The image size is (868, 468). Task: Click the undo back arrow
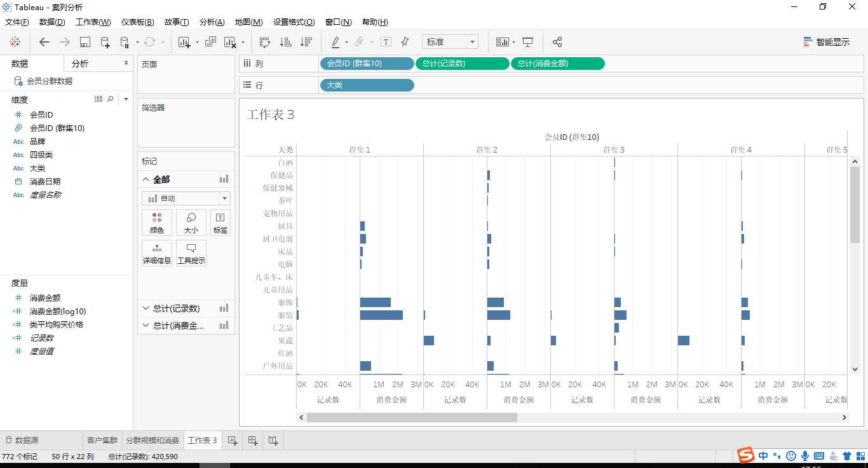[44, 42]
